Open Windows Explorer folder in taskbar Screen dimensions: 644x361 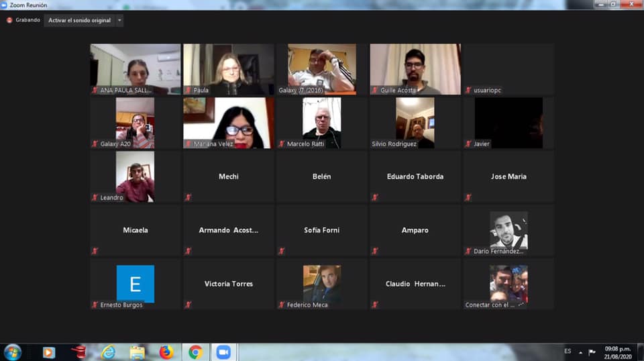pyautogui.click(x=138, y=352)
